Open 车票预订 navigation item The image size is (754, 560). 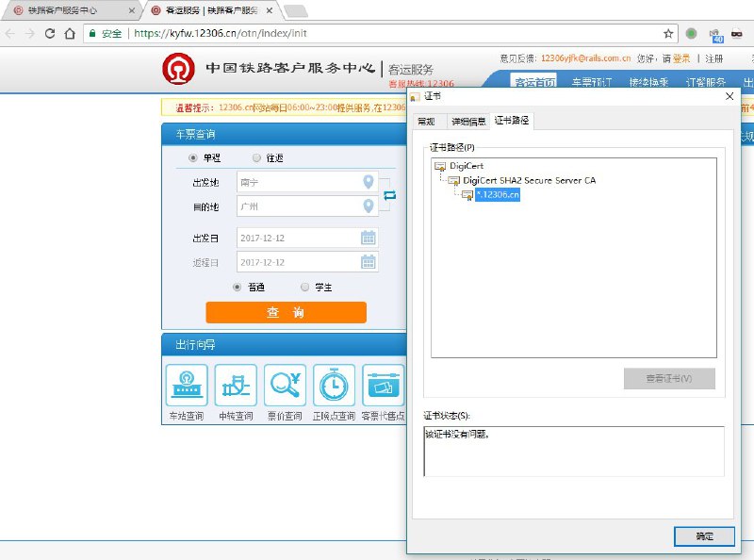coord(592,82)
